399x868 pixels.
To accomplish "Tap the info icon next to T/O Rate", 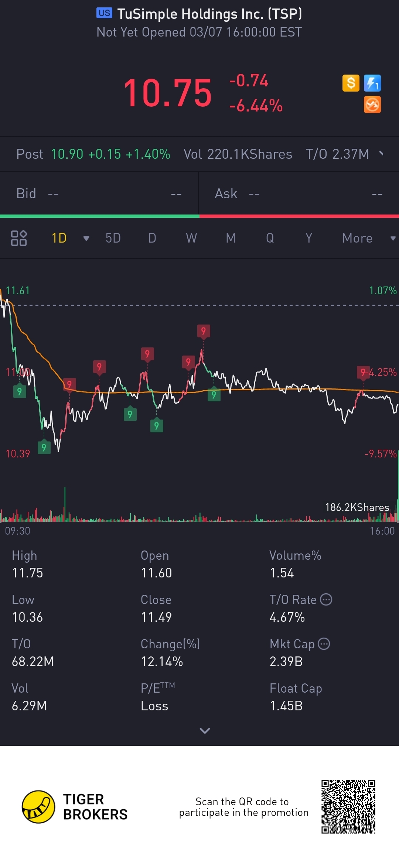I will pyautogui.click(x=326, y=600).
